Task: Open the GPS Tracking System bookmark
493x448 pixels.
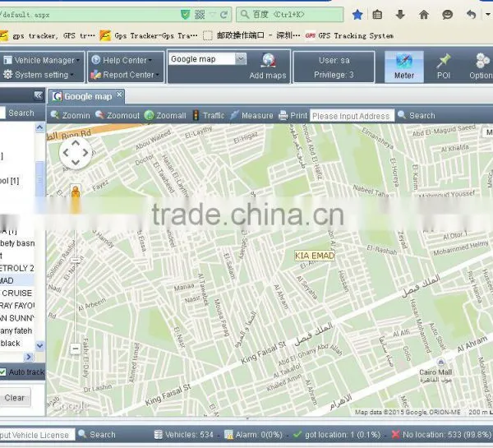Action: point(349,35)
